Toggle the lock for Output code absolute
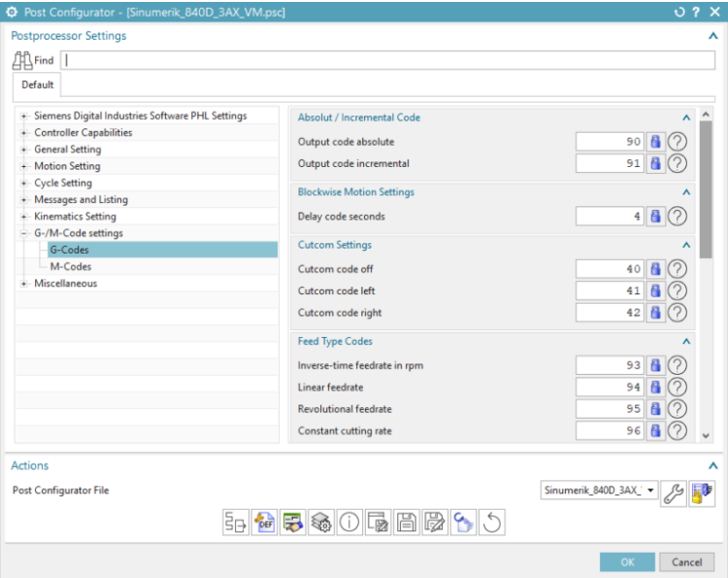The width and height of the screenshot is (728, 578). pos(656,142)
